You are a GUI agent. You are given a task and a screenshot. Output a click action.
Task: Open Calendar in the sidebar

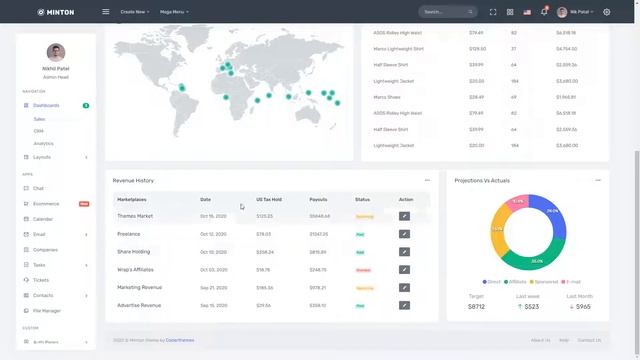(x=43, y=219)
